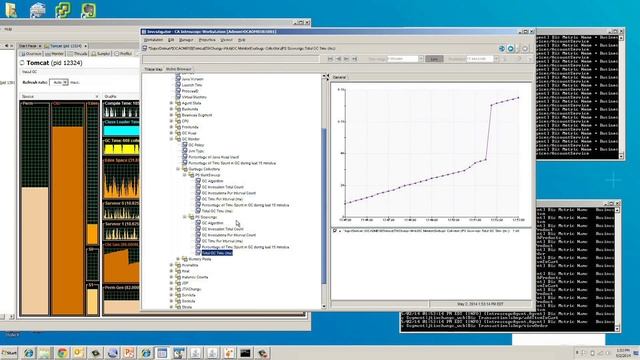Image resolution: width=640 pixels, height=360 pixels.
Task: Open the fourth desktop icon with a green emblem
Action: pos(89,10)
